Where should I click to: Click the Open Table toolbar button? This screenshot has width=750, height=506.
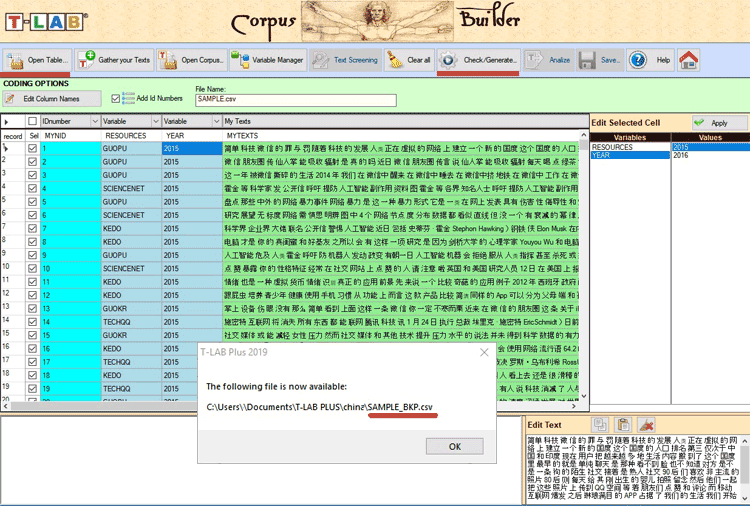37,60
